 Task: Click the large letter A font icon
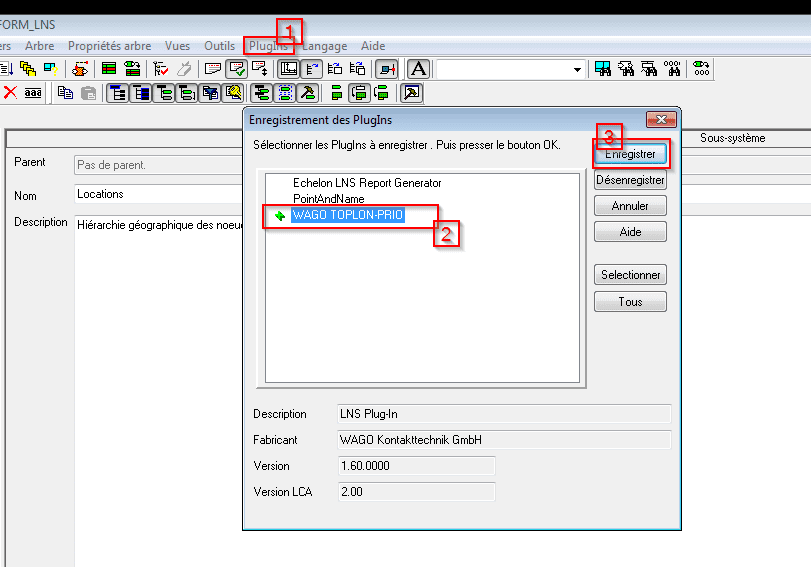coord(419,69)
